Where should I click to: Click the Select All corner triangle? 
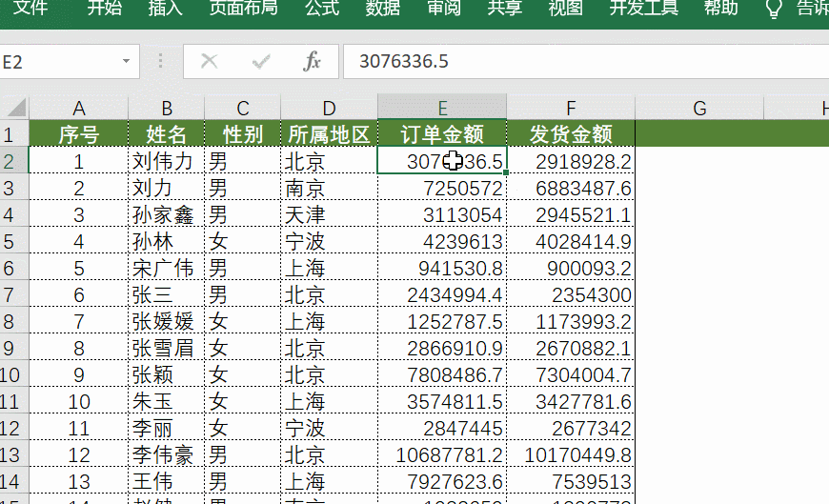[15, 108]
